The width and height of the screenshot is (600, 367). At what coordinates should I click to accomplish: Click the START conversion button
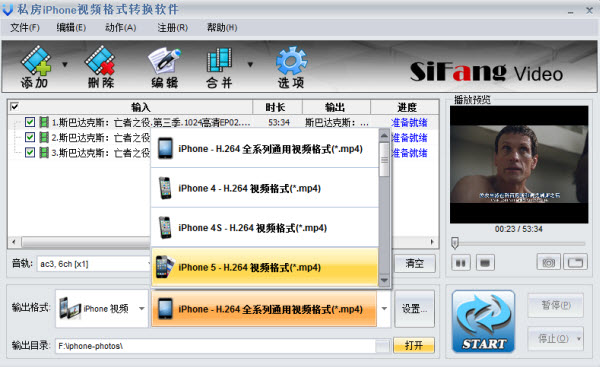484,321
